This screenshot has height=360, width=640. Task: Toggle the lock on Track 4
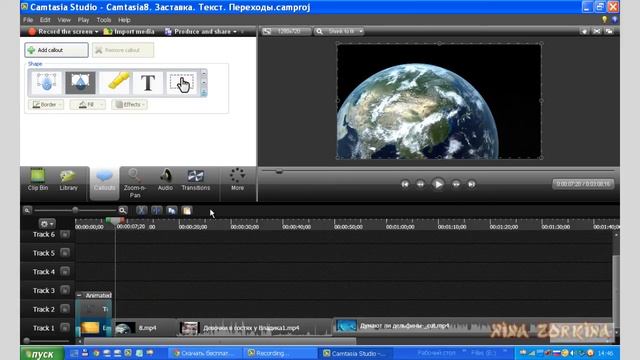pos(64,272)
